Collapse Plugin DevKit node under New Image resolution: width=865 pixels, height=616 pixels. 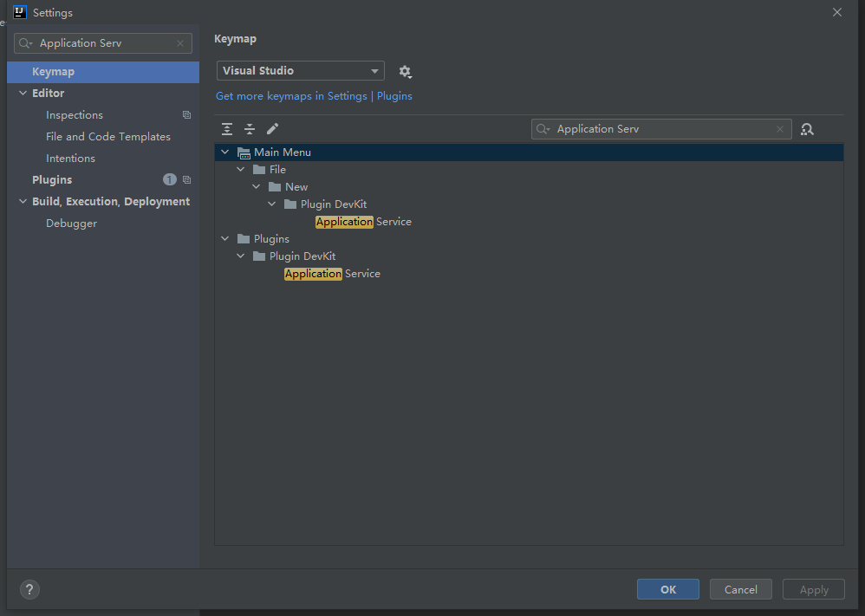coord(272,204)
